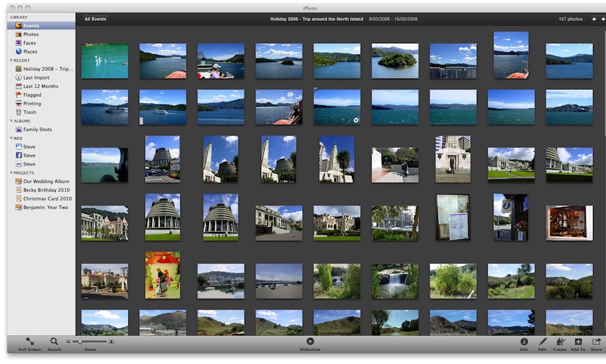Open the photo menu arrow on sea thumbnail
Screen dimensions: 606x364
[356, 120]
